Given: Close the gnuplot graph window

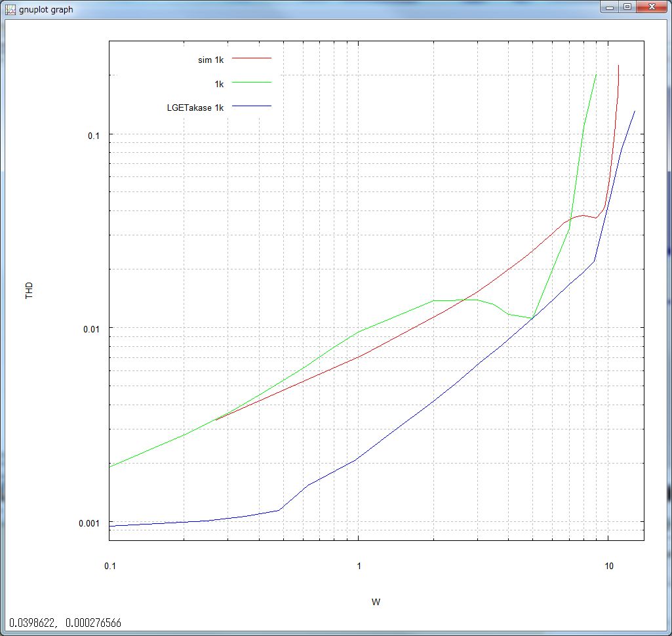Looking at the screenshot, I should 651,7.
